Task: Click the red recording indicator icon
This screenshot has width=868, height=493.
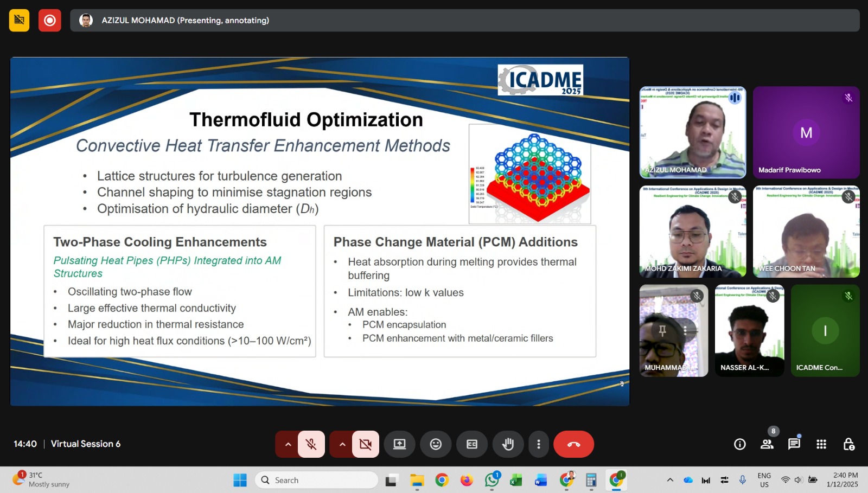Action: 50,21
